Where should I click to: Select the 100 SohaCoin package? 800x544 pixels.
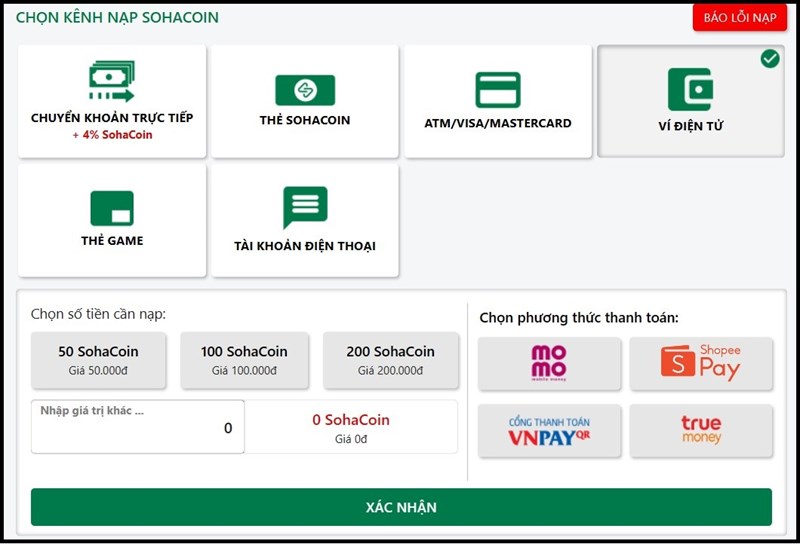pos(244,360)
